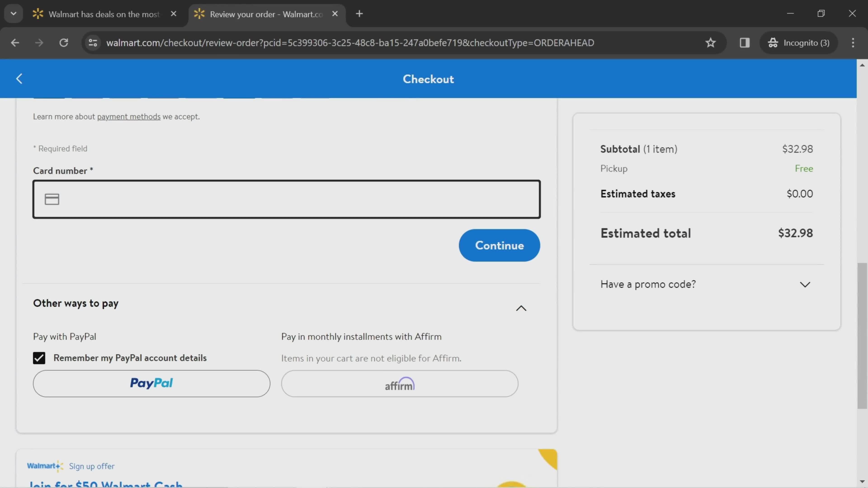
Task: Reload the Walmart checkout page
Action: (x=64, y=43)
